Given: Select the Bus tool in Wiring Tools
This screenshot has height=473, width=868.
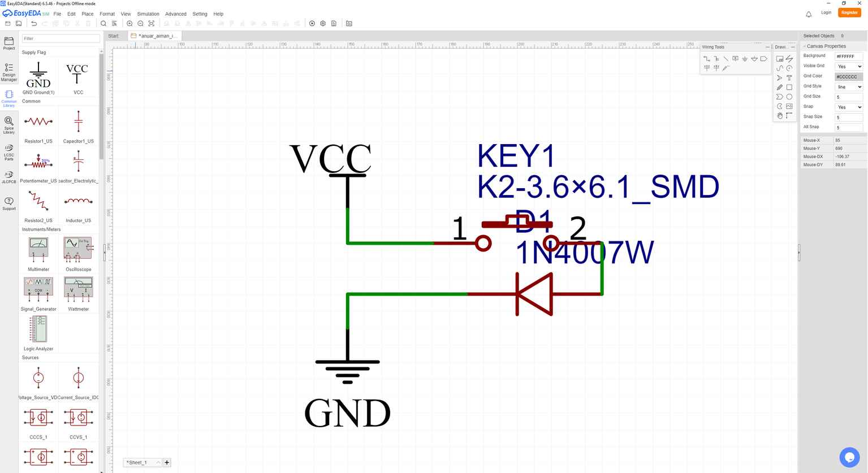Looking at the screenshot, I should [716, 59].
